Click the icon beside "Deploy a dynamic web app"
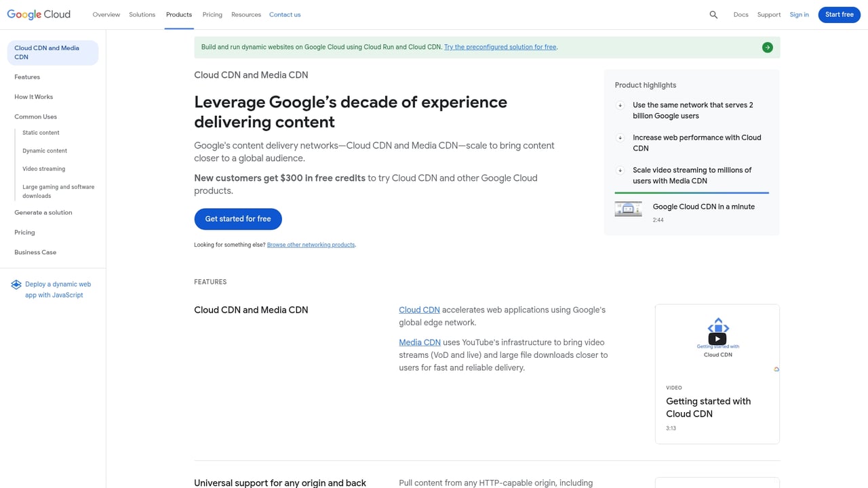Image resolution: width=868 pixels, height=488 pixels. [x=16, y=284]
